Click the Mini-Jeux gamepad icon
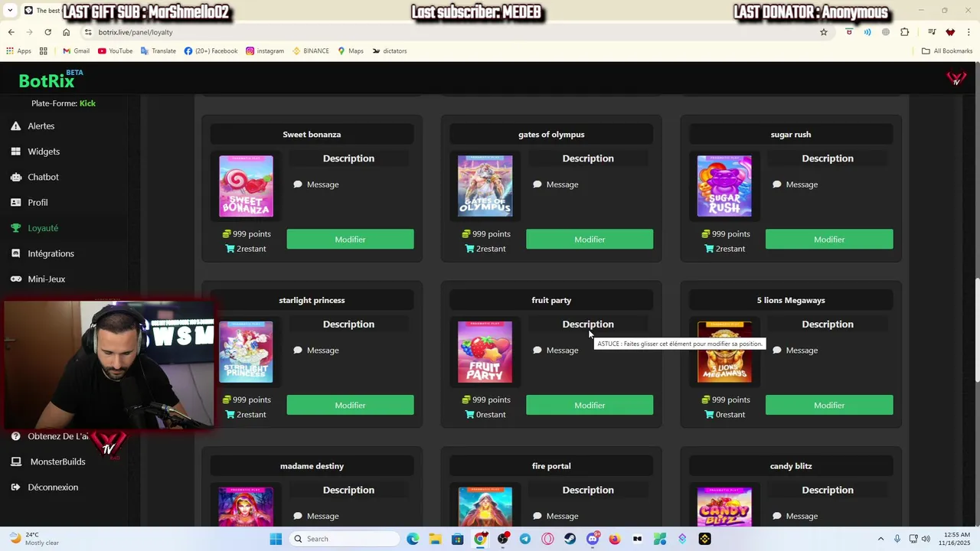Screen dimensions: 980x551 click(x=15, y=279)
